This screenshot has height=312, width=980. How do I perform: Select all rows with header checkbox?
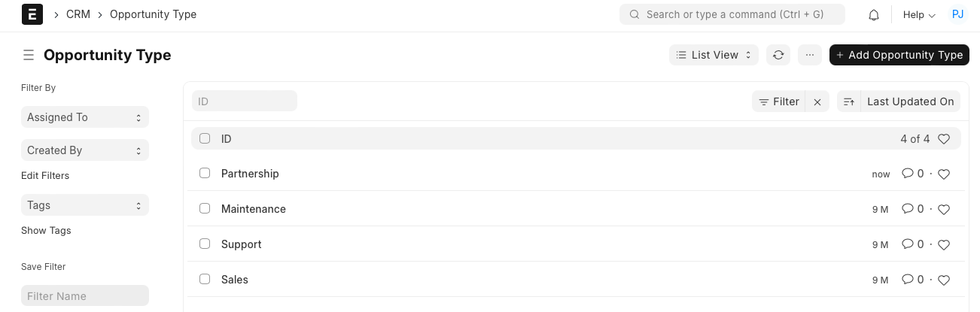coord(205,138)
